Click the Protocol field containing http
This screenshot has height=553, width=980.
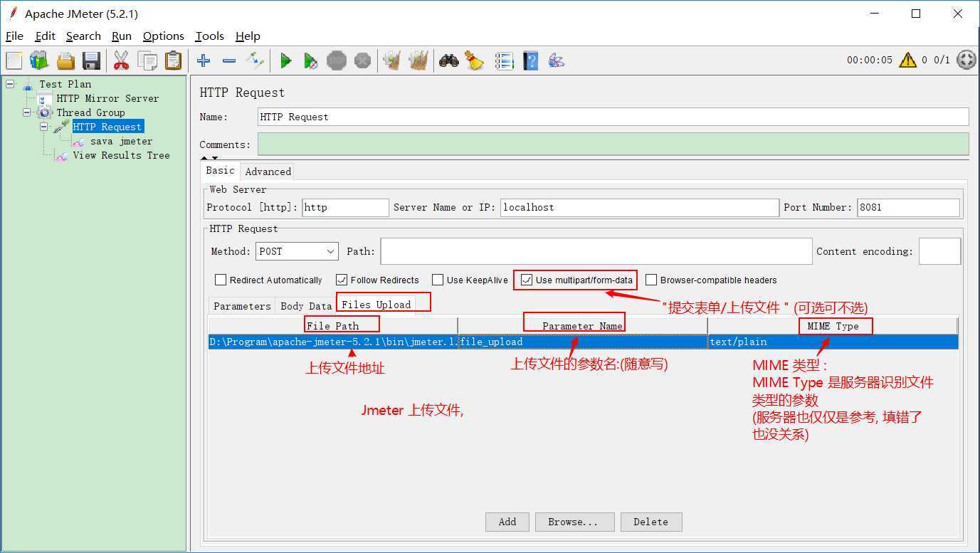[x=346, y=208]
